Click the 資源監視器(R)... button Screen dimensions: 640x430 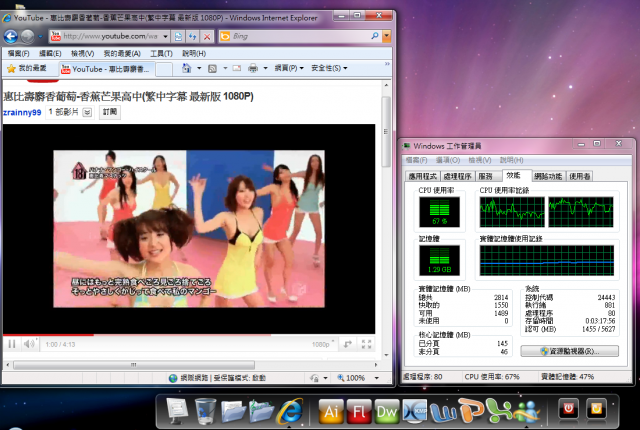tap(569, 351)
